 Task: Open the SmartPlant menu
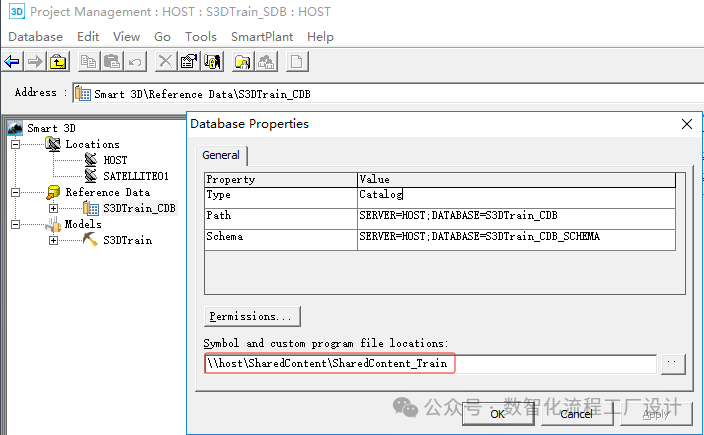coord(262,37)
